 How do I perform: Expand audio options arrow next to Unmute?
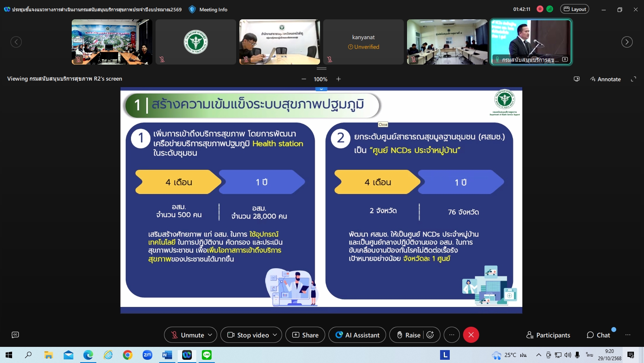210,335
